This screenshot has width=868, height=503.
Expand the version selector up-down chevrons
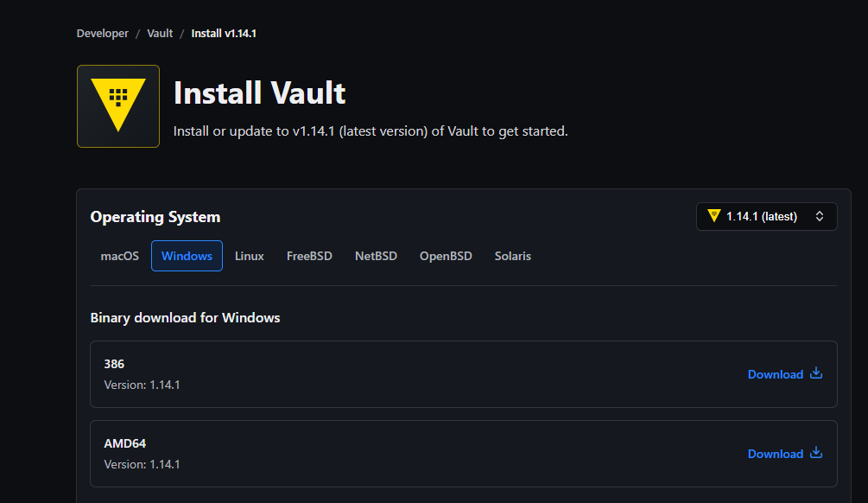pos(820,217)
